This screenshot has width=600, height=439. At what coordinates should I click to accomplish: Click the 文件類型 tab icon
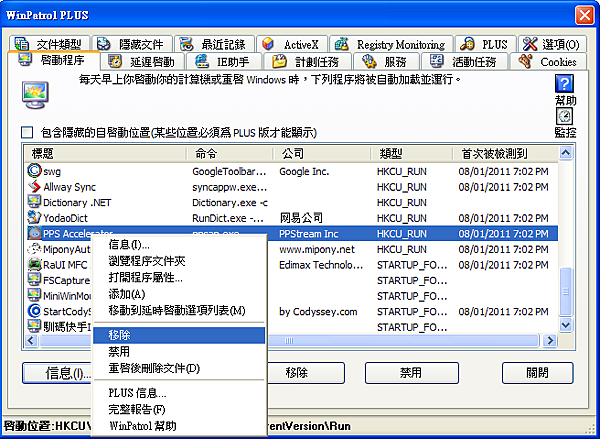tap(21, 44)
